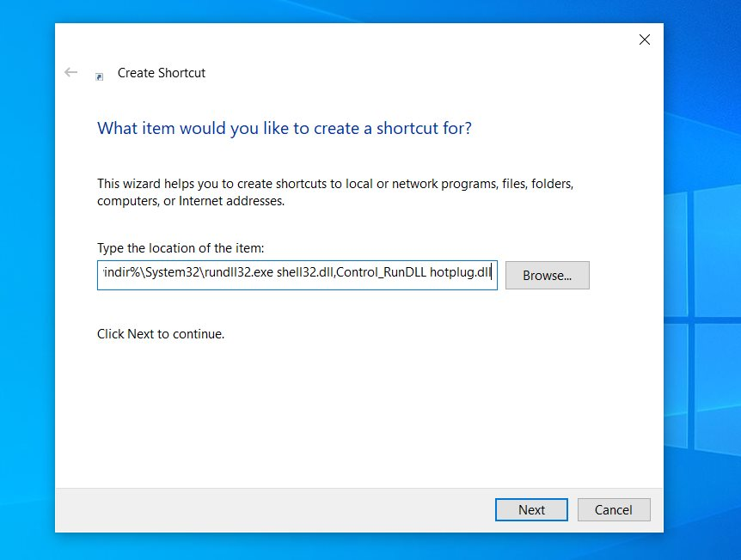Click the Windows logo on desktop wallpaper

(x=702, y=321)
